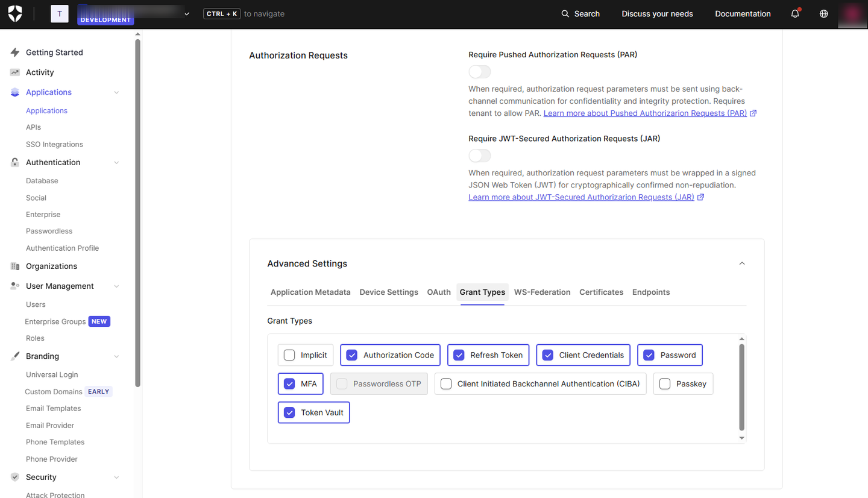Switch to the OAuth tab
Viewport: 868px width, 498px height.
439,292
